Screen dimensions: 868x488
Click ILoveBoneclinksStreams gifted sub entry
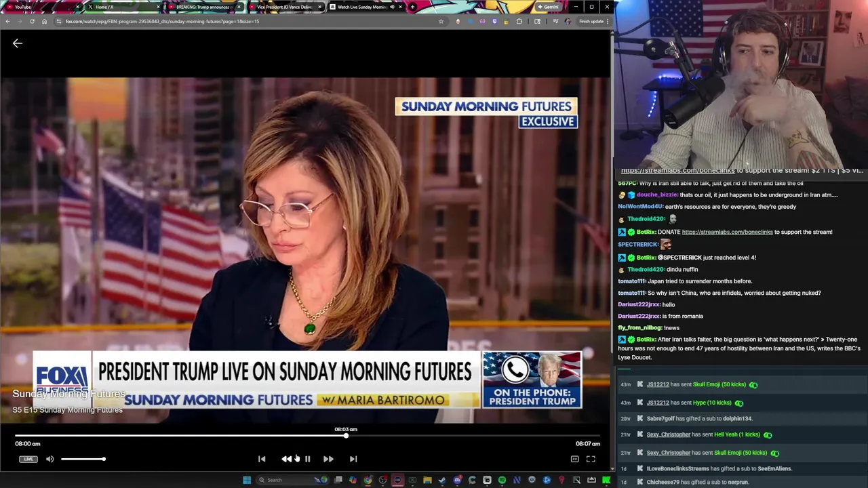[719, 468]
